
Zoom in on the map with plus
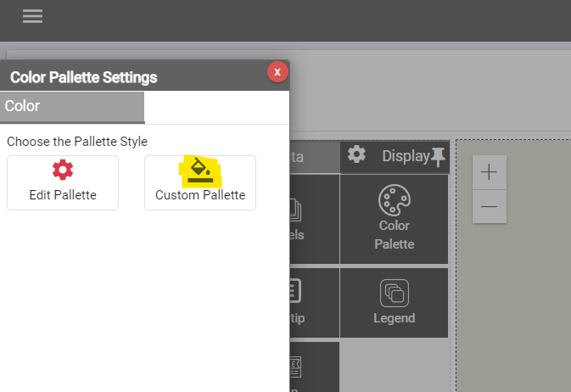(x=490, y=172)
